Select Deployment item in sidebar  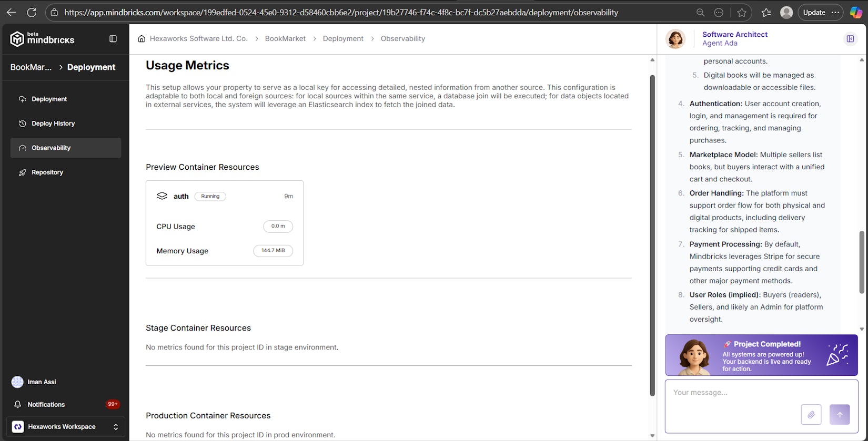pyautogui.click(x=49, y=99)
